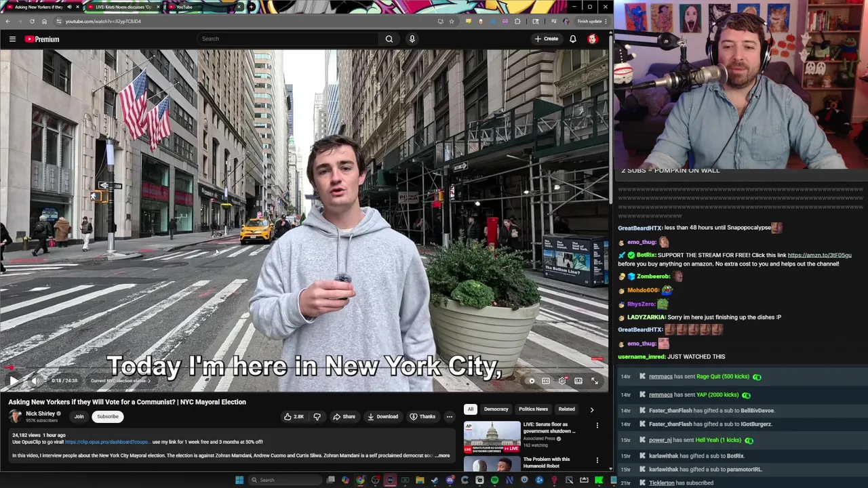Open Create menu on YouTube

546,39
